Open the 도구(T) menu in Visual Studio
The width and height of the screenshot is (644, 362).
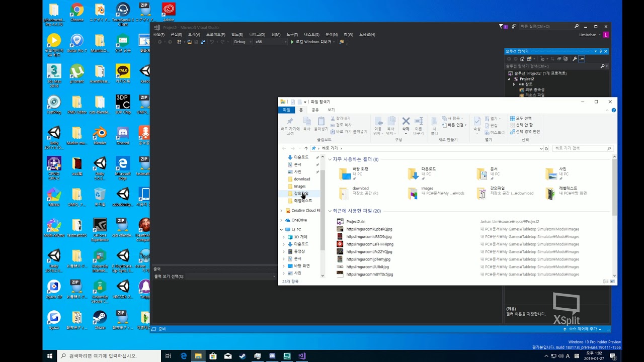coord(292,35)
